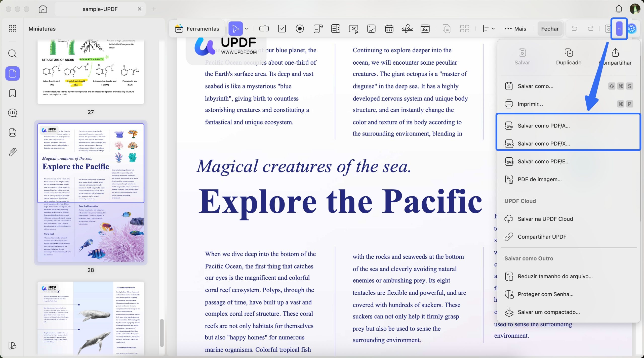Expand the selection tool dropdown

pyautogui.click(x=246, y=28)
